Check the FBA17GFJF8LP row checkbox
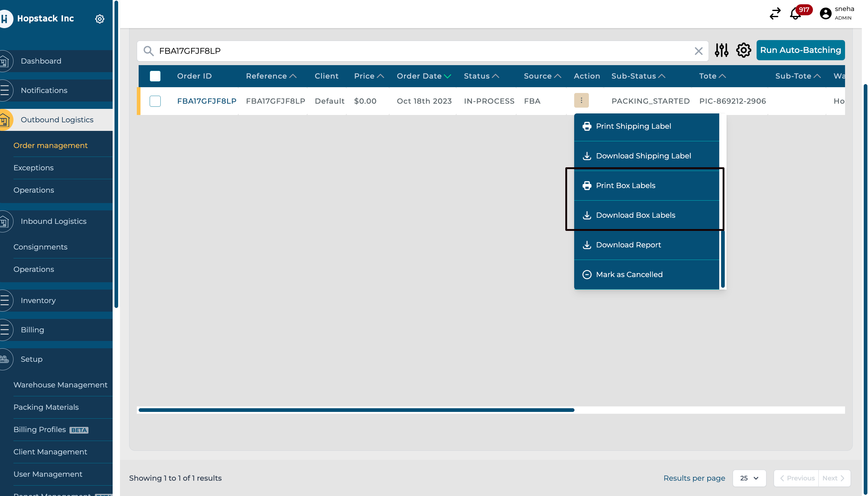The height and width of the screenshot is (496, 868). point(155,101)
